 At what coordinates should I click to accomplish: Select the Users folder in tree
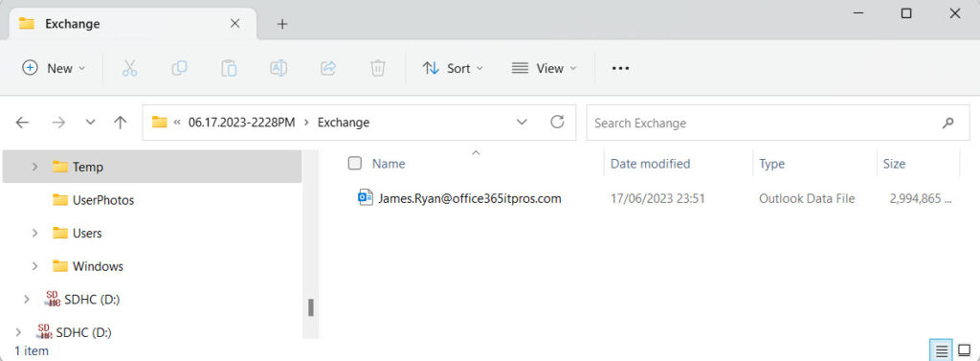coord(87,233)
